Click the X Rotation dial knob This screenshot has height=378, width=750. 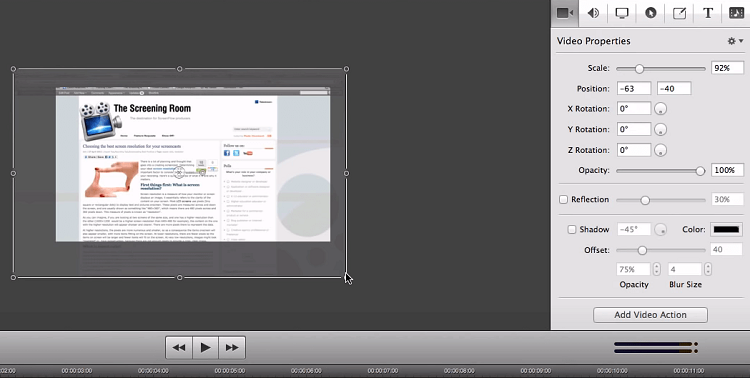tap(661, 109)
